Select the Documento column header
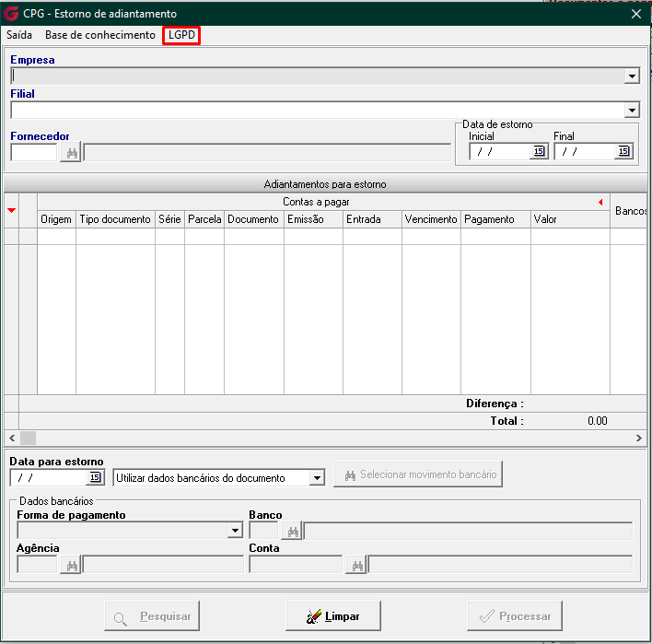 pyautogui.click(x=253, y=219)
